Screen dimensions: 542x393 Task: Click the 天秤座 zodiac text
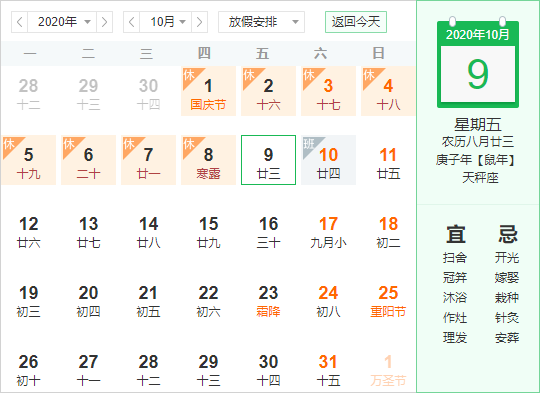[480, 178]
